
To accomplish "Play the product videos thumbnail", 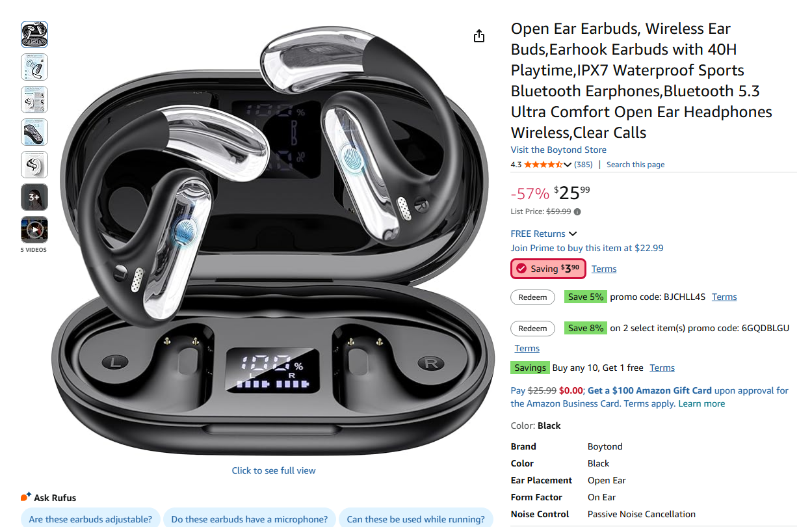I will [x=34, y=230].
